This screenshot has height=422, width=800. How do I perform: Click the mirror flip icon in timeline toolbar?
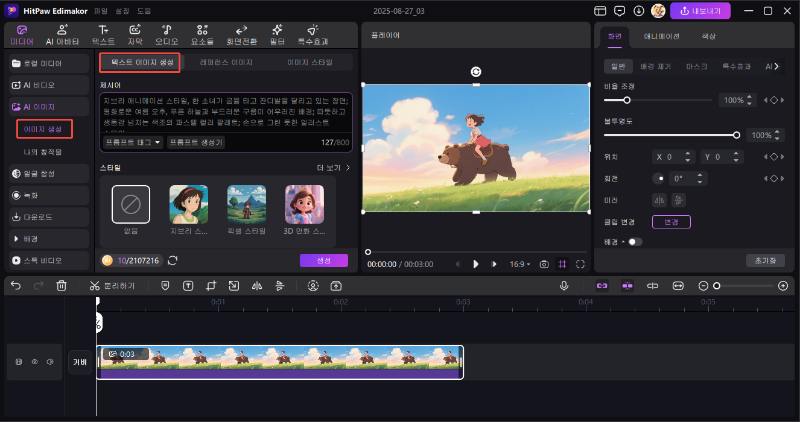257,286
